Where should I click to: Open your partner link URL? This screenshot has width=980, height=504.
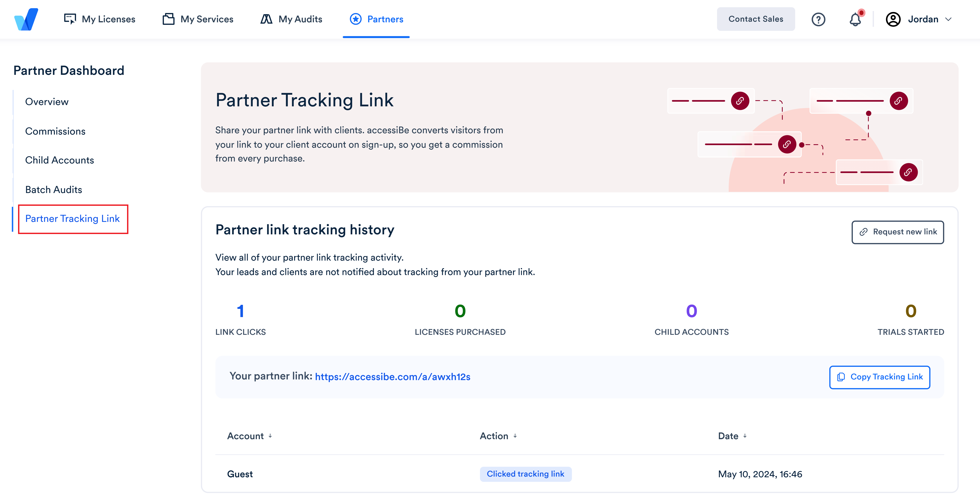(x=393, y=377)
